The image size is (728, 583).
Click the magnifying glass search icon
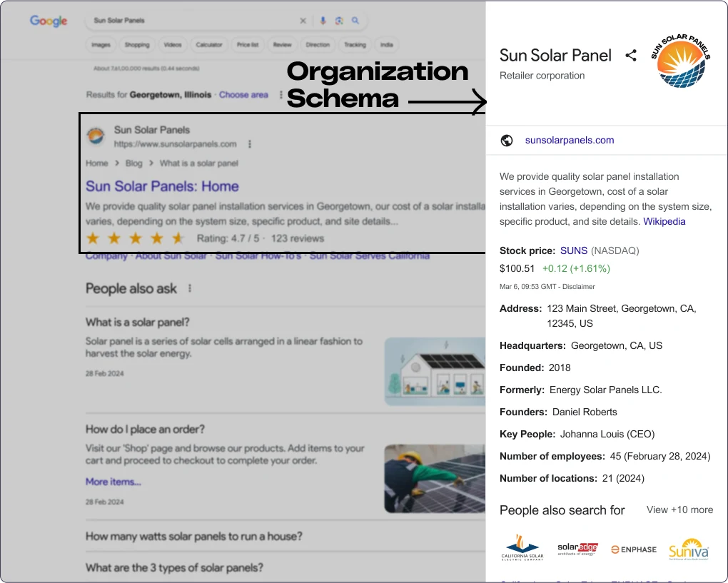(355, 21)
